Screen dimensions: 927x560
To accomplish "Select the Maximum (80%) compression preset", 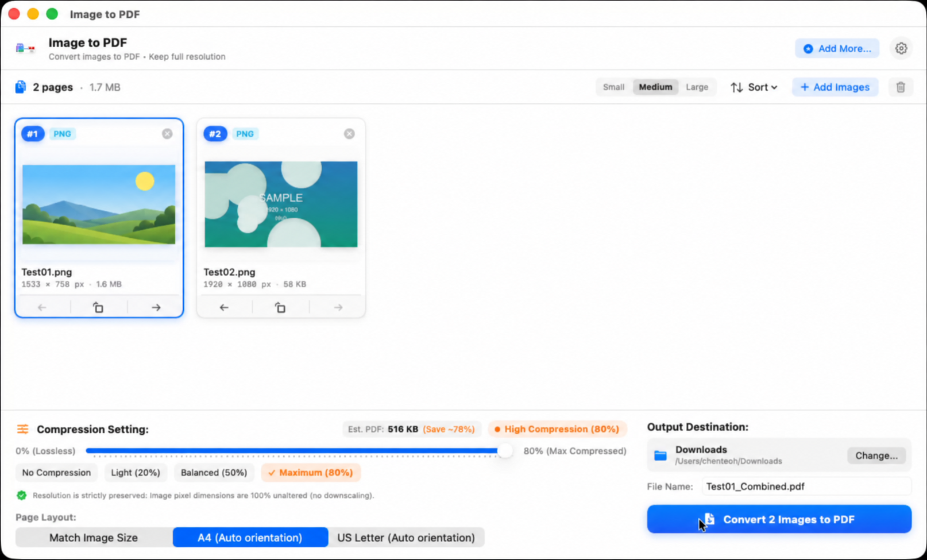I will [311, 473].
